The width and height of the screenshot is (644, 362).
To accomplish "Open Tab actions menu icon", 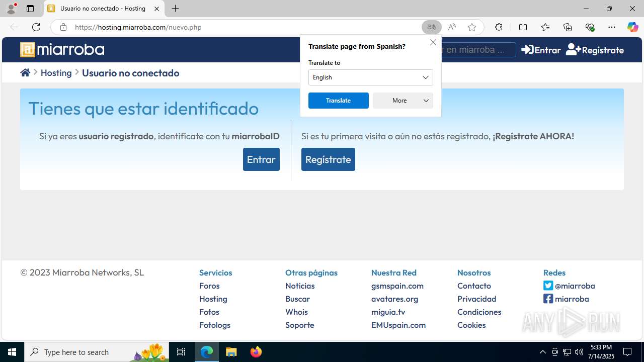I will click(x=30, y=9).
